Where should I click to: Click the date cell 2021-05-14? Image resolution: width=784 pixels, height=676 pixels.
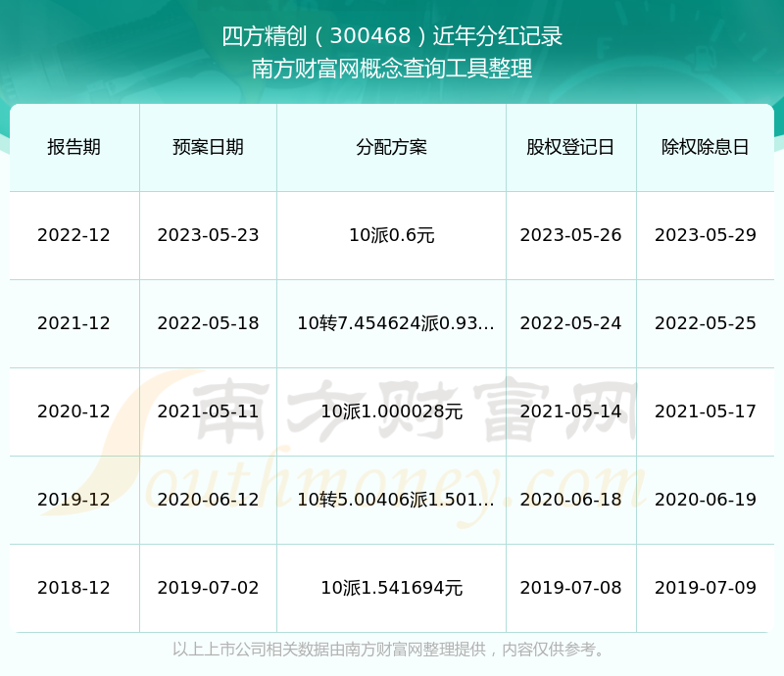click(x=570, y=411)
